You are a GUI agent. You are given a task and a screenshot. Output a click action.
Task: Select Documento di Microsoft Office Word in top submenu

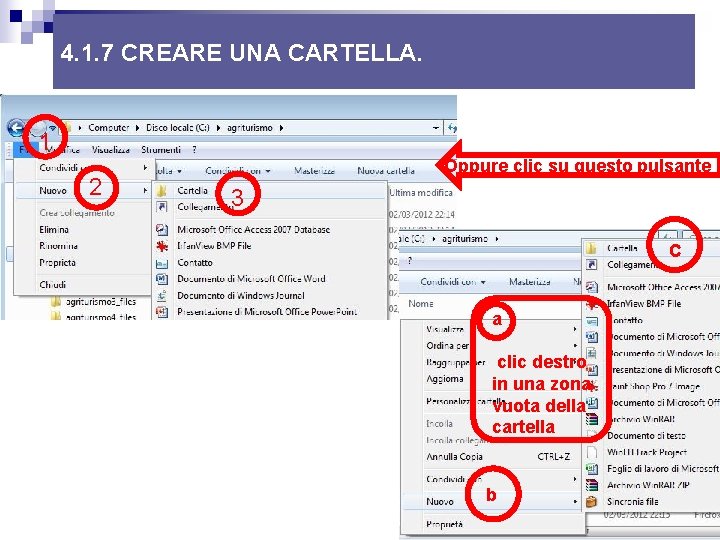251,279
